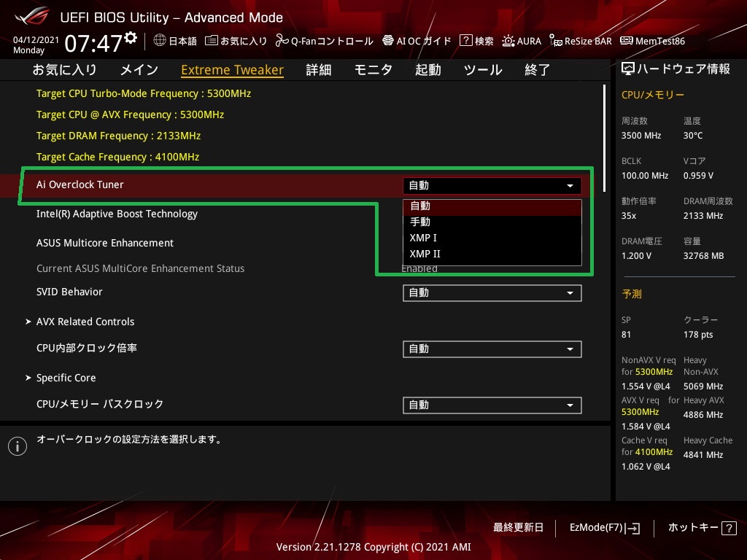Click Target CPU @ AVX Frequency text
Screen dimensions: 747x560
[x=130, y=114]
